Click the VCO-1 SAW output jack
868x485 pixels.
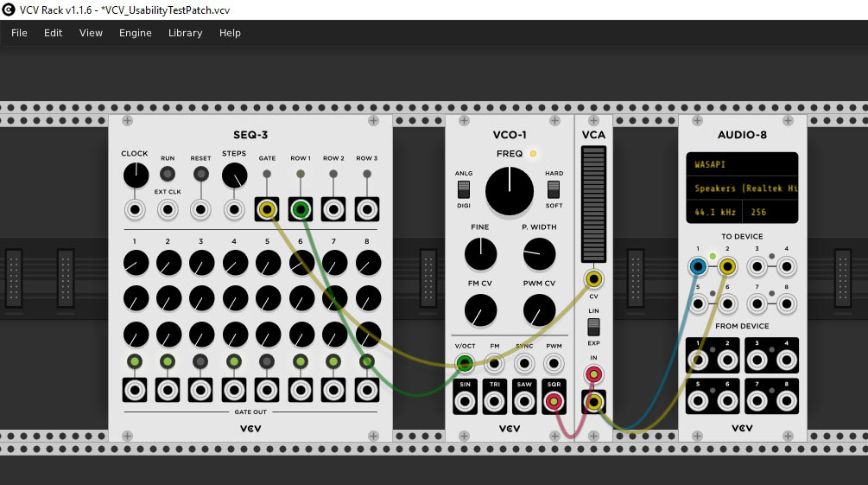523,401
